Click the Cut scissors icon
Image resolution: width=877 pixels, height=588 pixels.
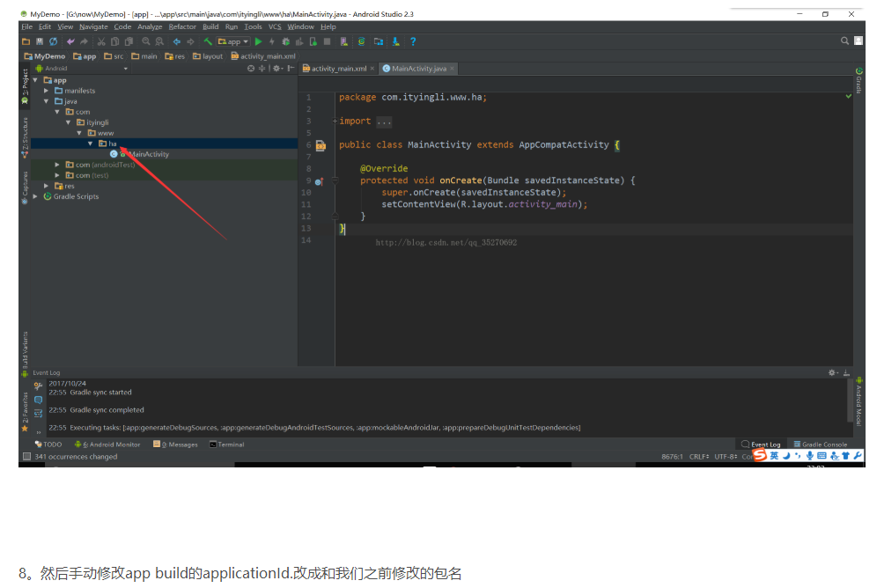point(101,41)
